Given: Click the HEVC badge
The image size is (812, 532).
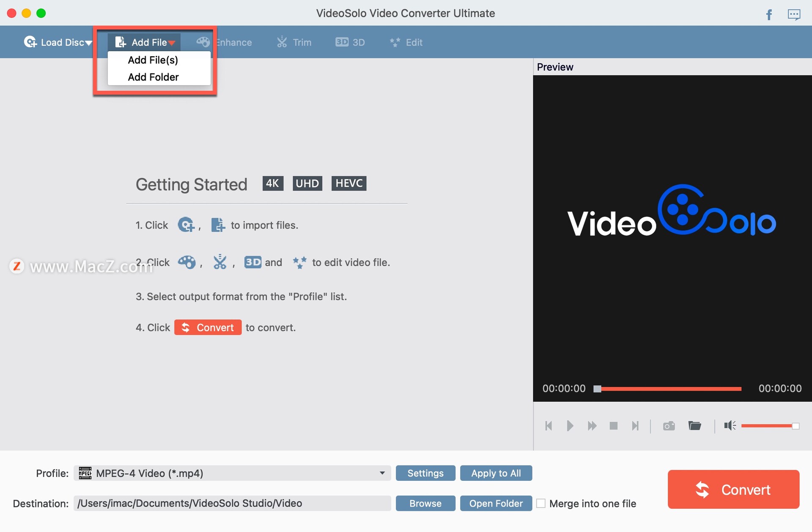Looking at the screenshot, I should (349, 183).
